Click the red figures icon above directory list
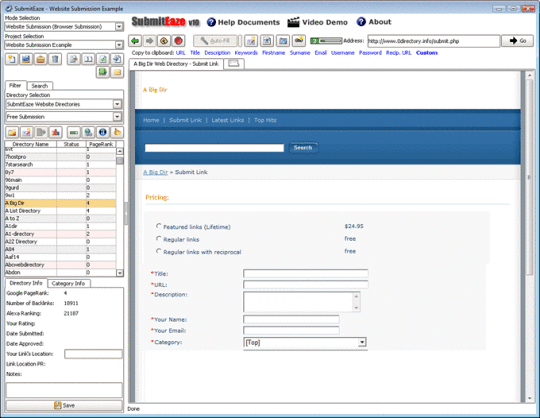The image size is (540, 418). [55, 132]
